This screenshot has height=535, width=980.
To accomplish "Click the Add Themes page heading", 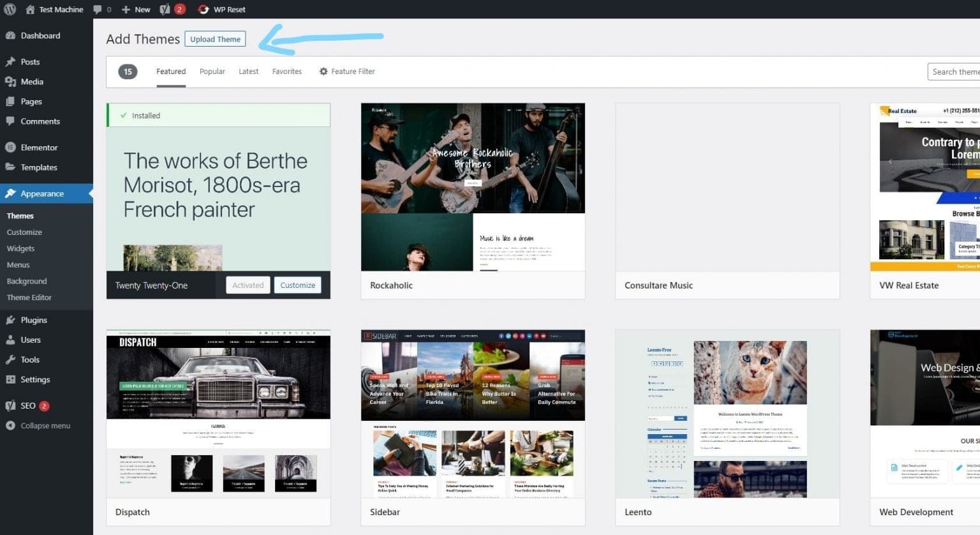I will [143, 39].
